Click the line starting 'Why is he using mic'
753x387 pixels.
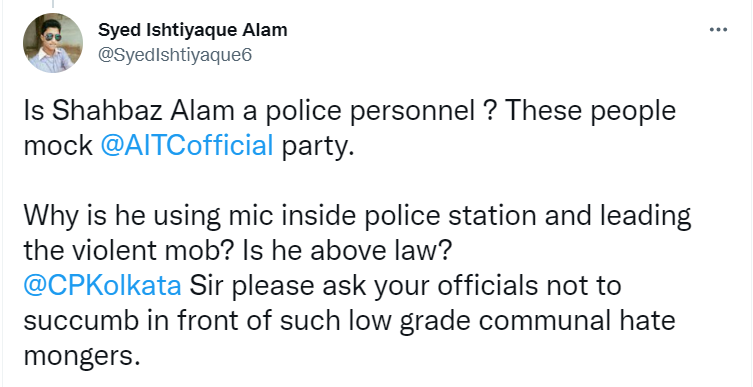tap(357, 217)
